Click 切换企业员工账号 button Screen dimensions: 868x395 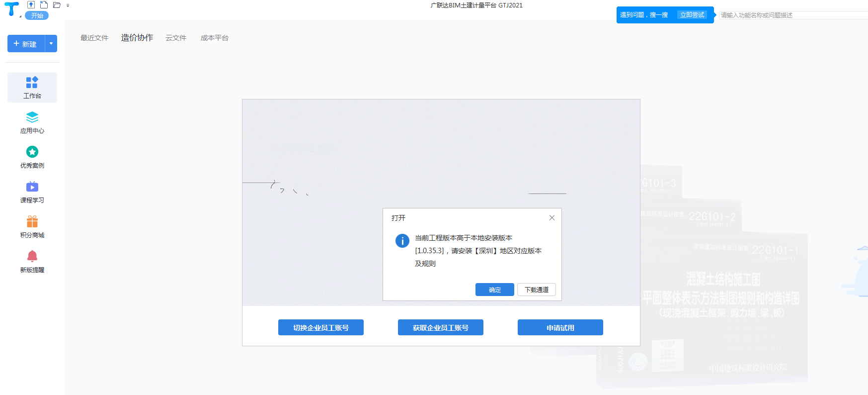click(x=321, y=327)
